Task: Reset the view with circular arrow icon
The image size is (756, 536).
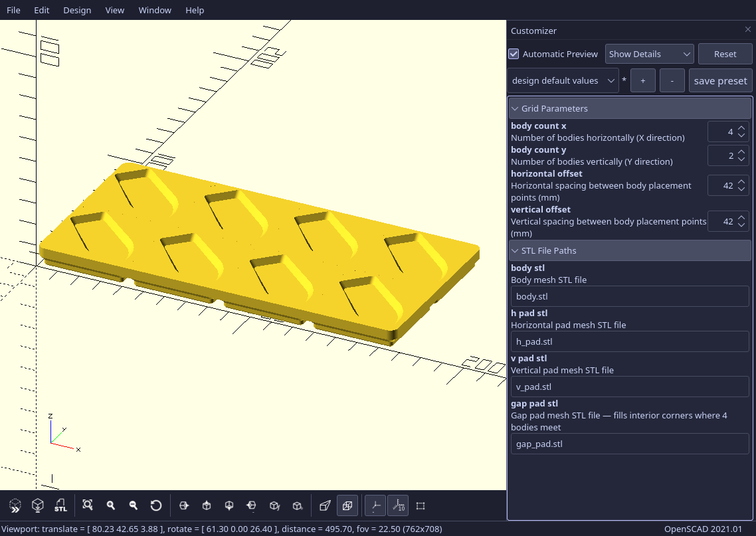Action: [155, 505]
